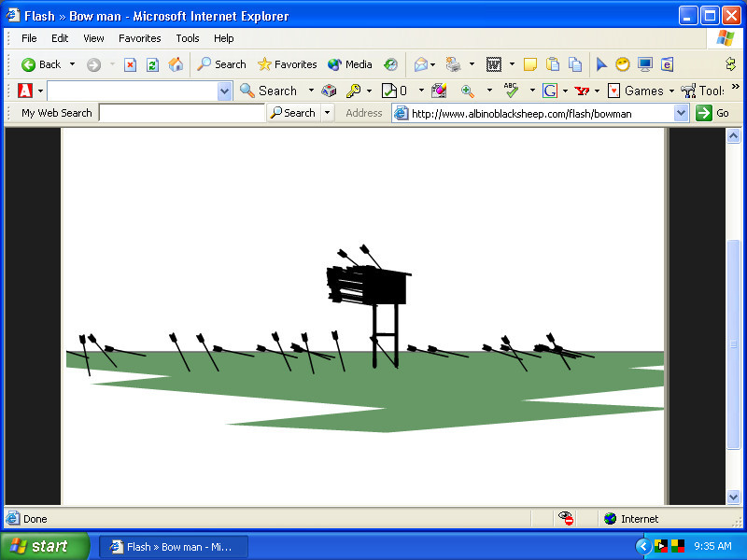Print the page with the printer icon

coord(453,64)
